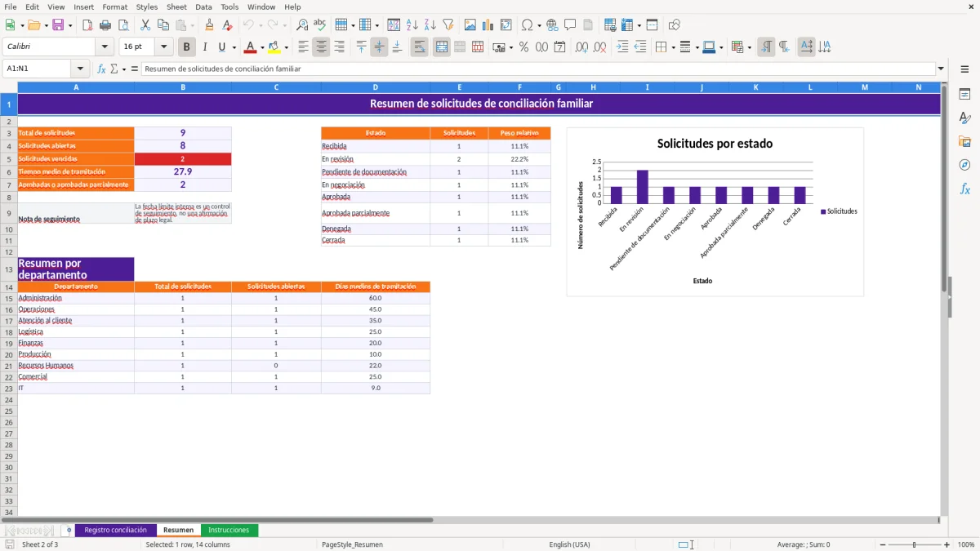Expand Select Function sum dropdown arrow

pyautogui.click(x=124, y=69)
